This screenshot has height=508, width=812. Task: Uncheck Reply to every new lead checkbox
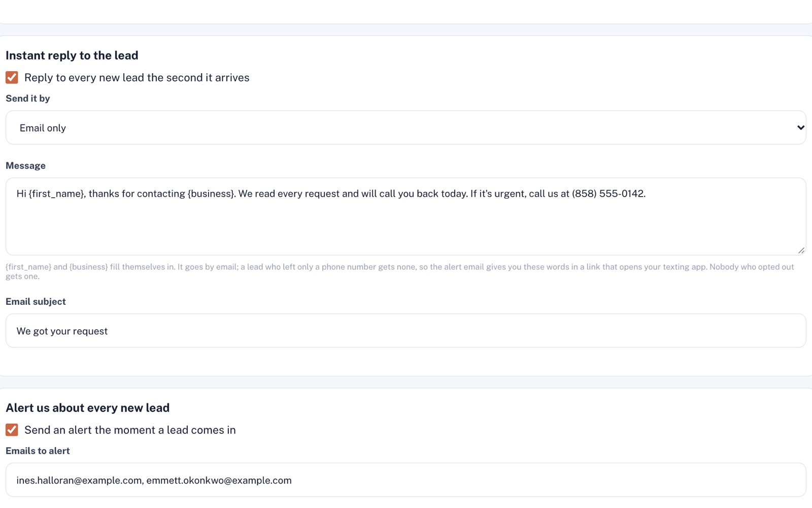point(12,77)
